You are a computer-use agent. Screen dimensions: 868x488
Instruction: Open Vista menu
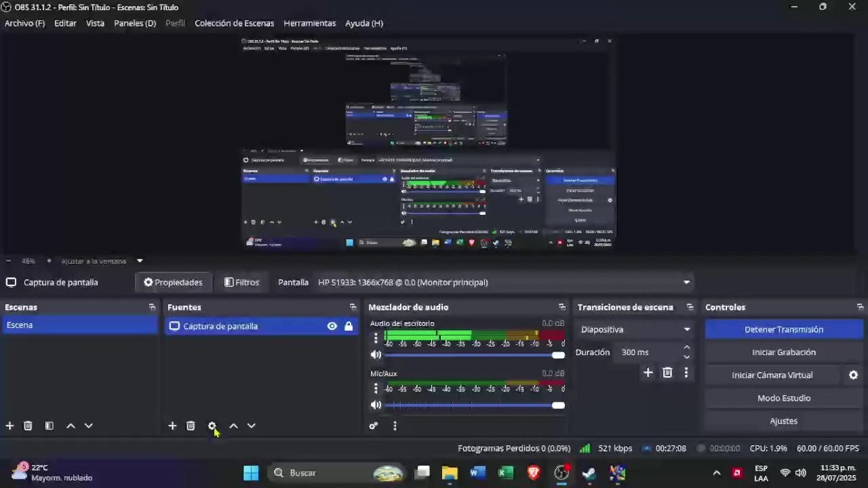click(95, 23)
